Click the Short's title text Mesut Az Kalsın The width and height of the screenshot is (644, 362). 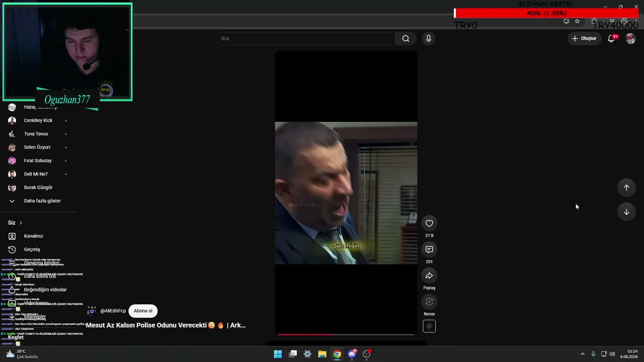point(166,325)
